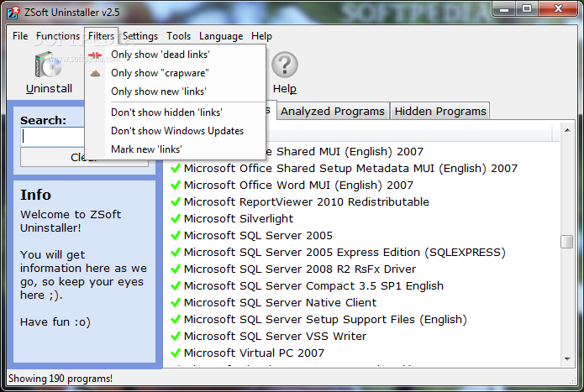Click the checkmark beside Microsoft SQL Server VSS Writer
The width and height of the screenshot is (584, 392).
(176, 337)
